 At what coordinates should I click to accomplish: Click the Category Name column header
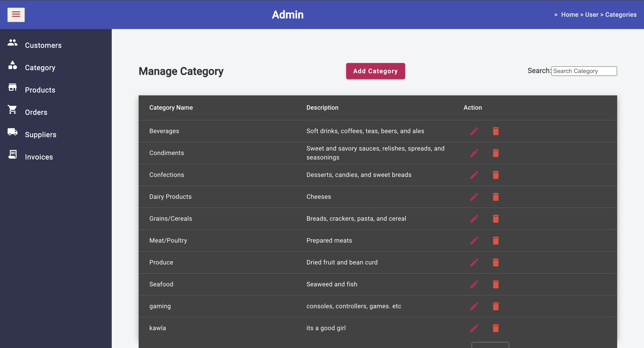coord(171,108)
